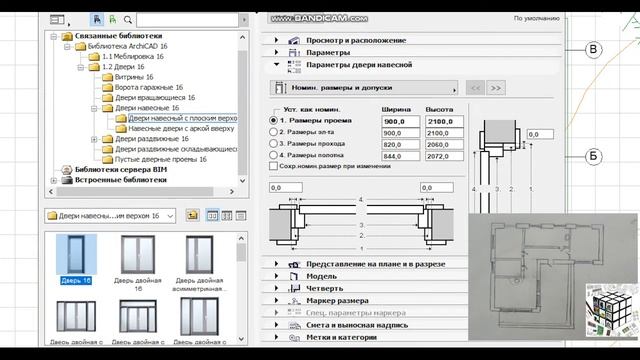Expand the Двери раздвижные 16 node

pos(94,139)
